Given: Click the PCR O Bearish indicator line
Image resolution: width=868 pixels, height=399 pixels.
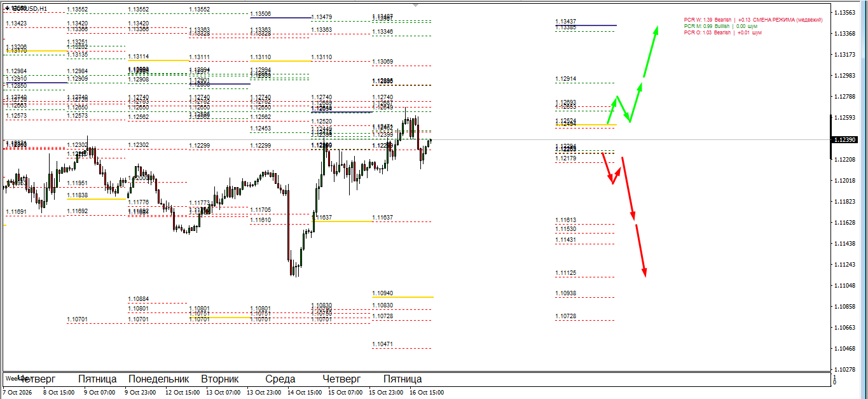Looking at the screenshot, I should 722,32.
